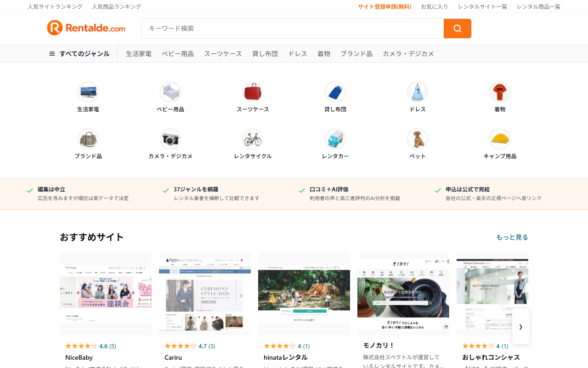
Task: Click the hinataレンタル 4 star rating
Action: [x=287, y=346]
